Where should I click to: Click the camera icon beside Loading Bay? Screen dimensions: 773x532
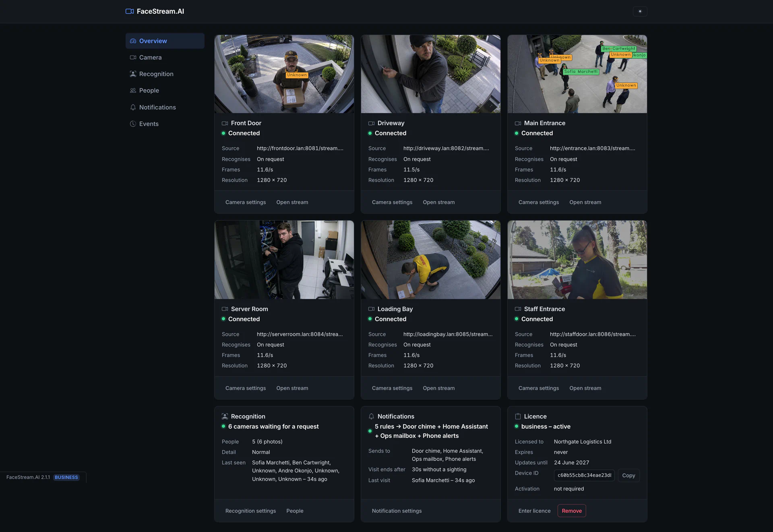click(x=372, y=309)
